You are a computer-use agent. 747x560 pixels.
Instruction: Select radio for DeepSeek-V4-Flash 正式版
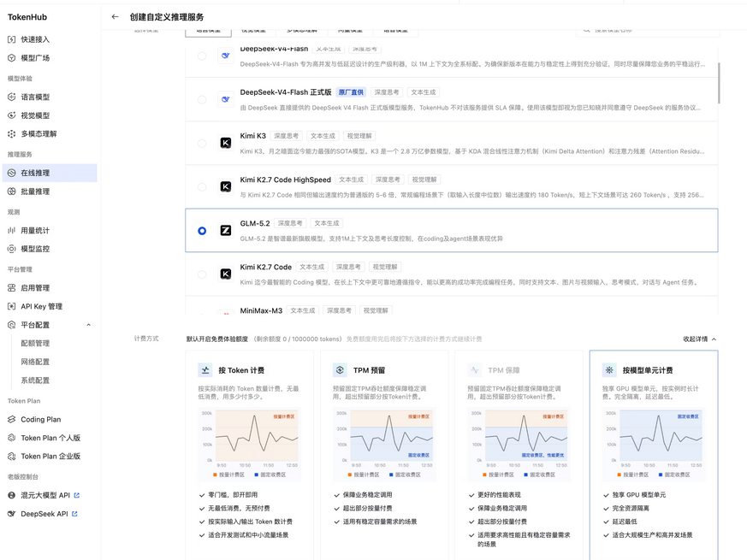pos(202,99)
